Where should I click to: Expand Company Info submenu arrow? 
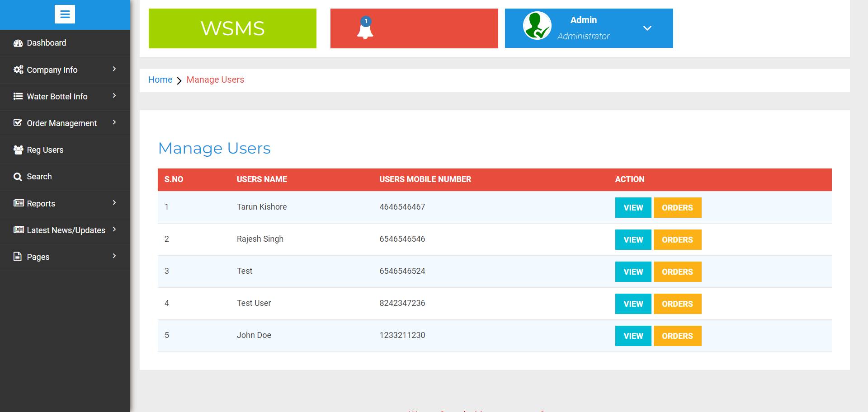pos(114,69)
